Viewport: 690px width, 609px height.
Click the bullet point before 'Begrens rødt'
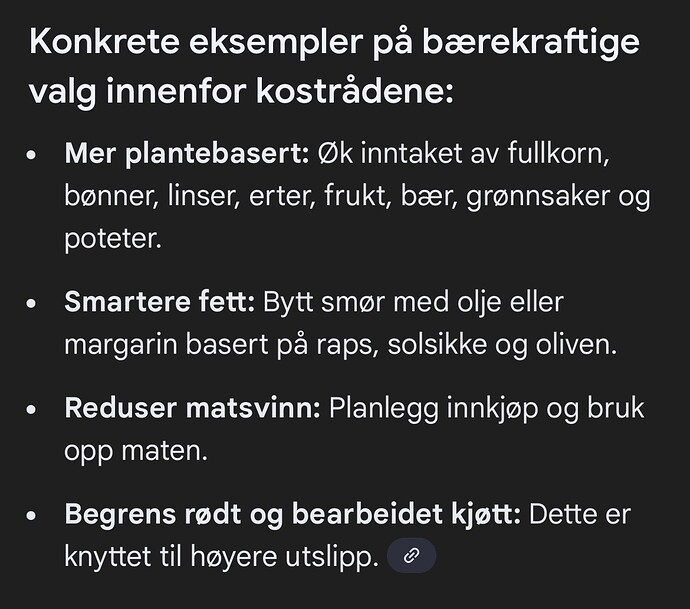[33, 516]
